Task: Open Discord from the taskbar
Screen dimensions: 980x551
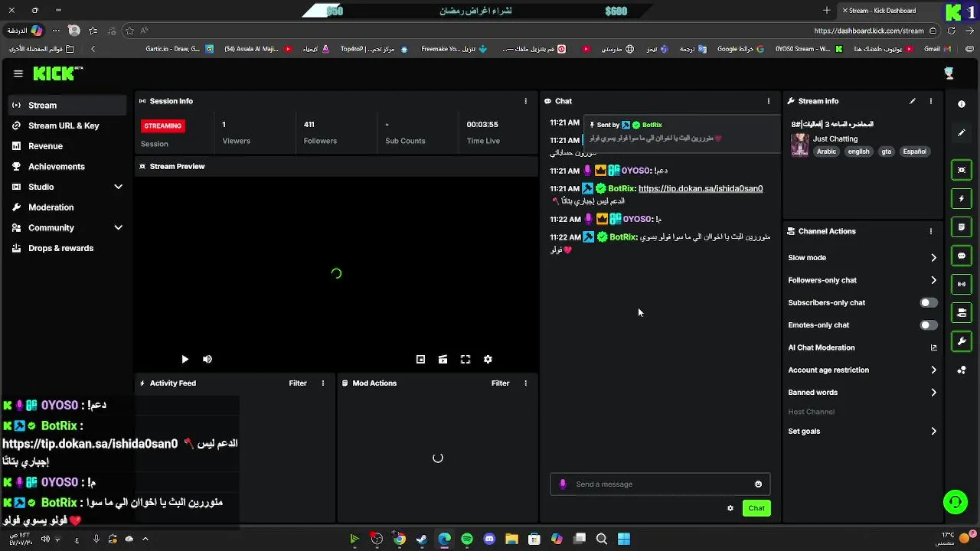Action: coord(490,540)
